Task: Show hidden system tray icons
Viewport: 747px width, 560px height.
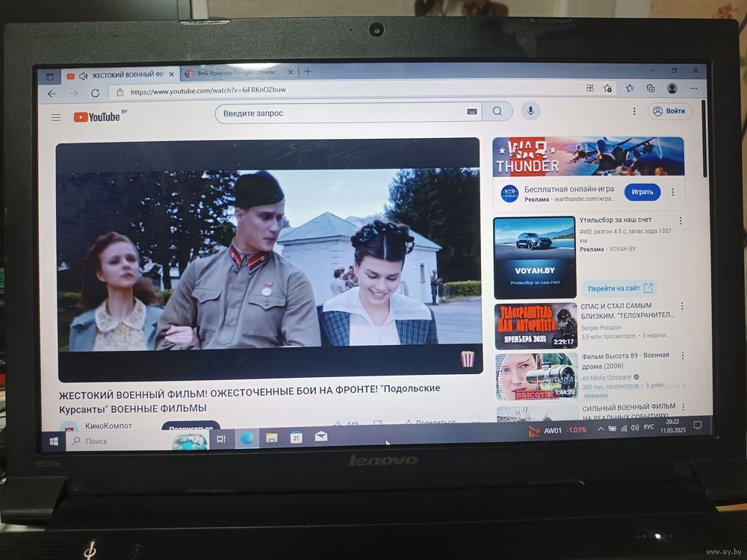Action: [601, 429]
